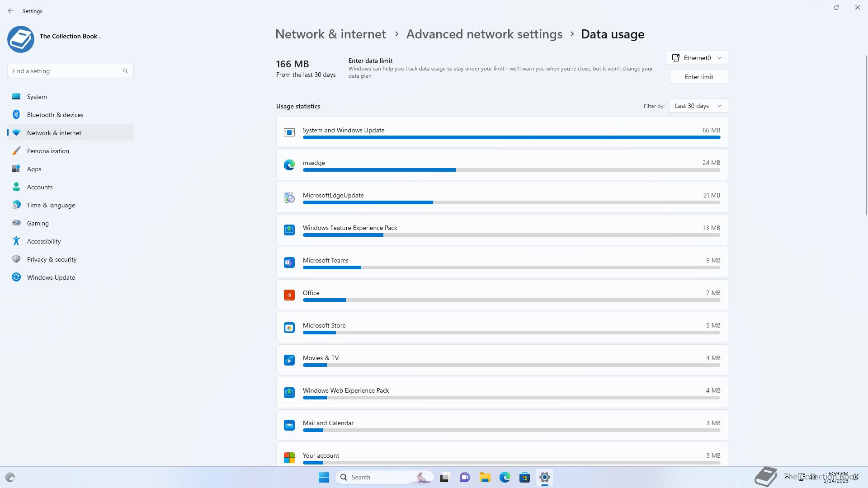Image resolution: width=868 pixels, height=488 pixels.
Task: Click the Your account label
Action: (321, 455)
